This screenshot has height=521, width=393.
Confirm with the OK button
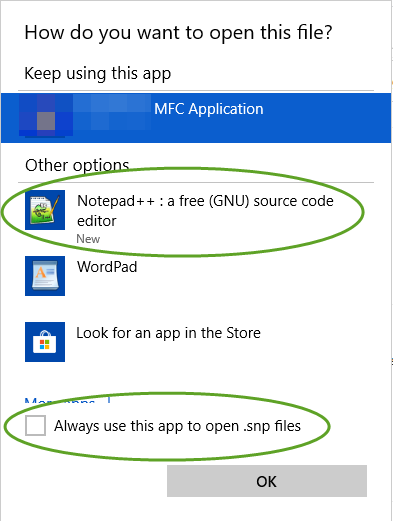pyautogui.click(x=267, y=481)
